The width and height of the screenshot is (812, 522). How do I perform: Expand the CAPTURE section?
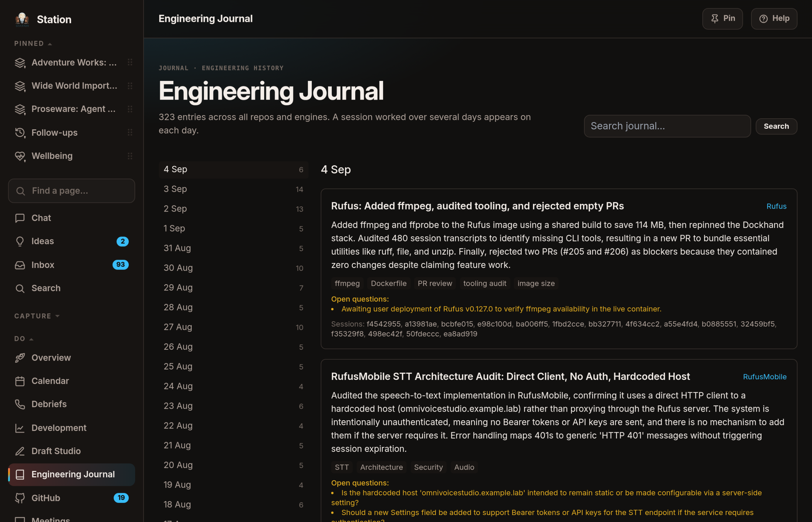click(36, 316)
